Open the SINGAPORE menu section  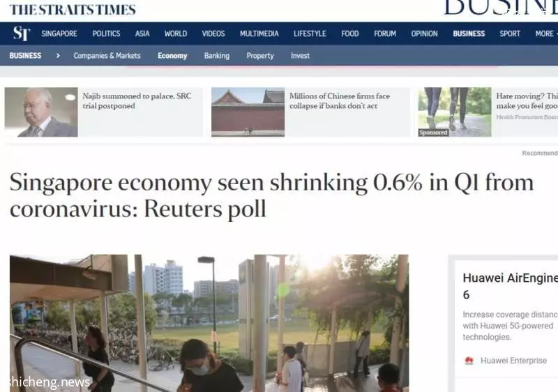[x=59, y=33]
